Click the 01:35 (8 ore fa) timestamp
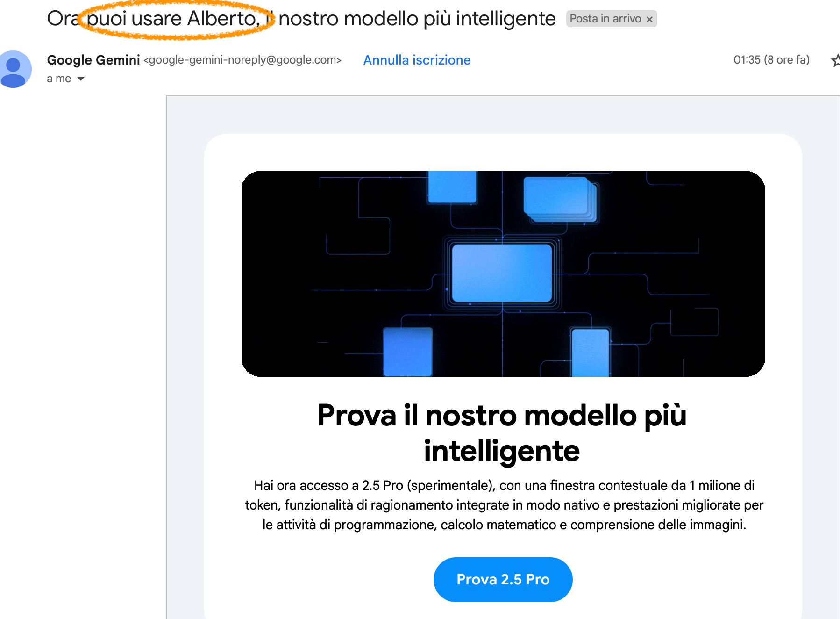This screenshot has width=840, height=619. click(x=771, y=60)
